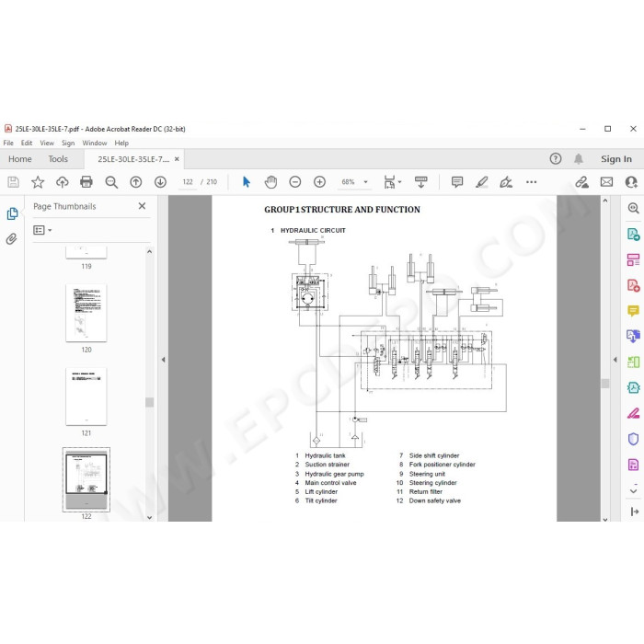644x644 pixels.
Task: Activate the selection arrow tool
Action: point(246,182)
